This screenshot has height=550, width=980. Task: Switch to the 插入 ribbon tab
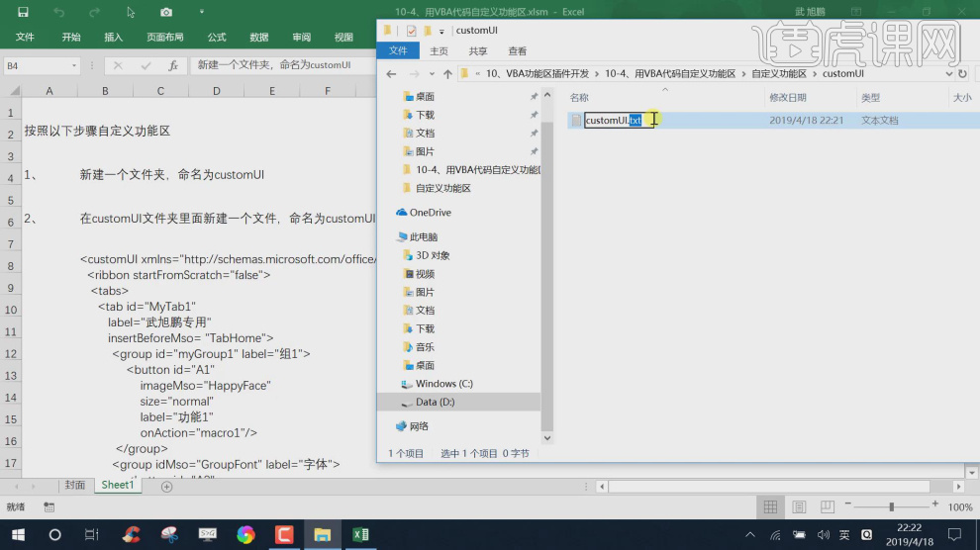coord(113,37)
